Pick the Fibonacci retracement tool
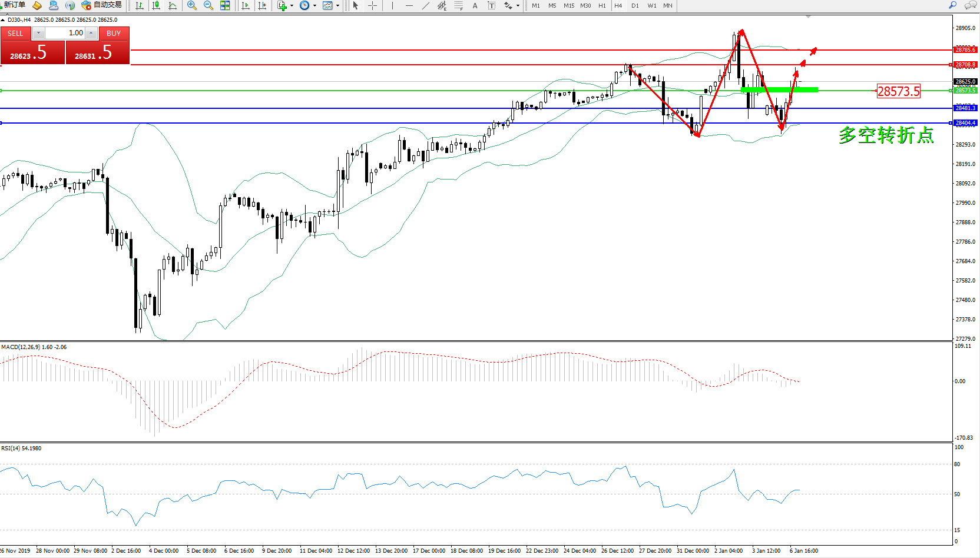This screenshot has height=558, width=980. [x=459, y=5]
